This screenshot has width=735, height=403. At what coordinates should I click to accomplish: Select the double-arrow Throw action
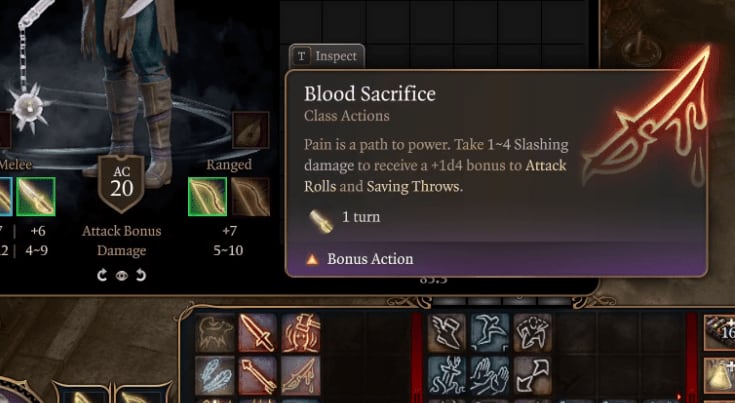(532, 375)
